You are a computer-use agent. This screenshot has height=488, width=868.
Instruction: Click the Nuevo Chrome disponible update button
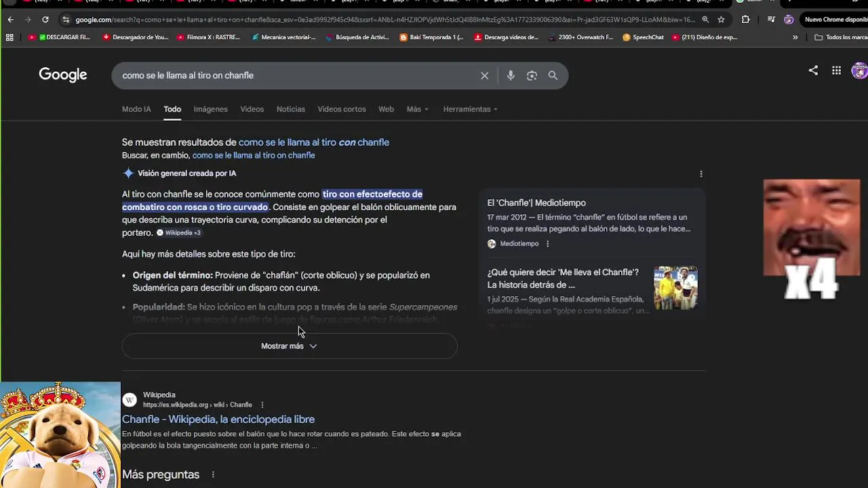[835, 20]
